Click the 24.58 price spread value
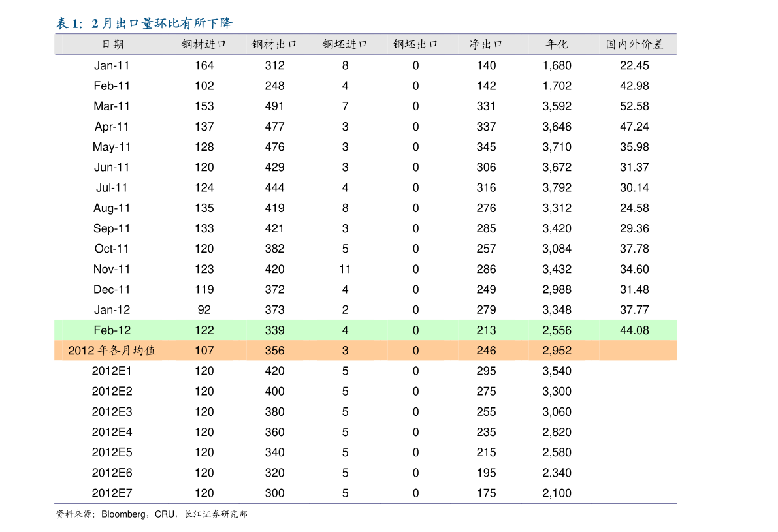Screen dimensions: 778x532 [x=634, y=208]
